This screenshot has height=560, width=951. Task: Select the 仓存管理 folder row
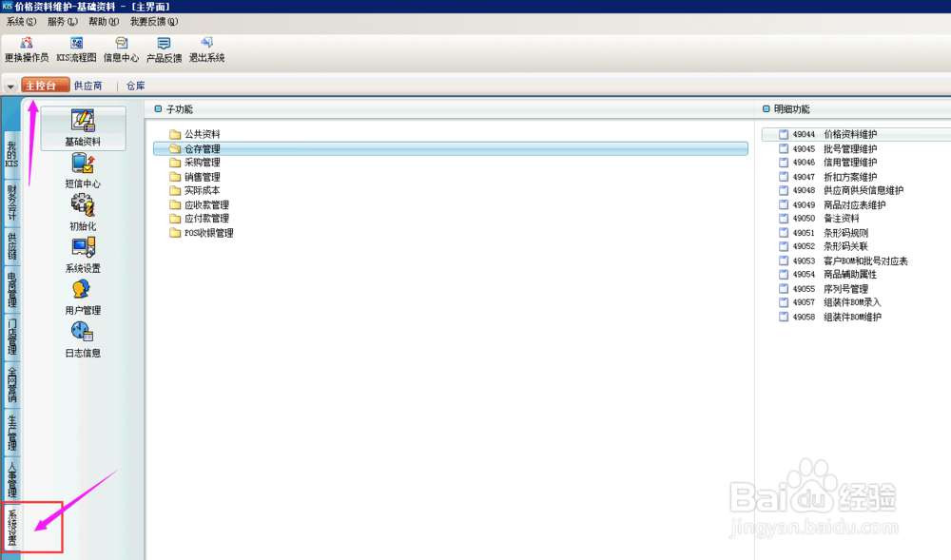pyautogui.click(x=451, y=148)
